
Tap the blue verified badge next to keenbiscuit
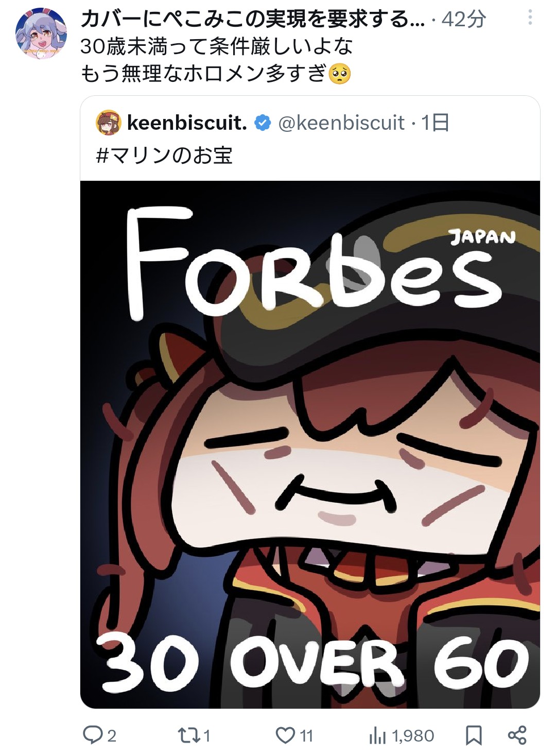(x=263, y=123)
